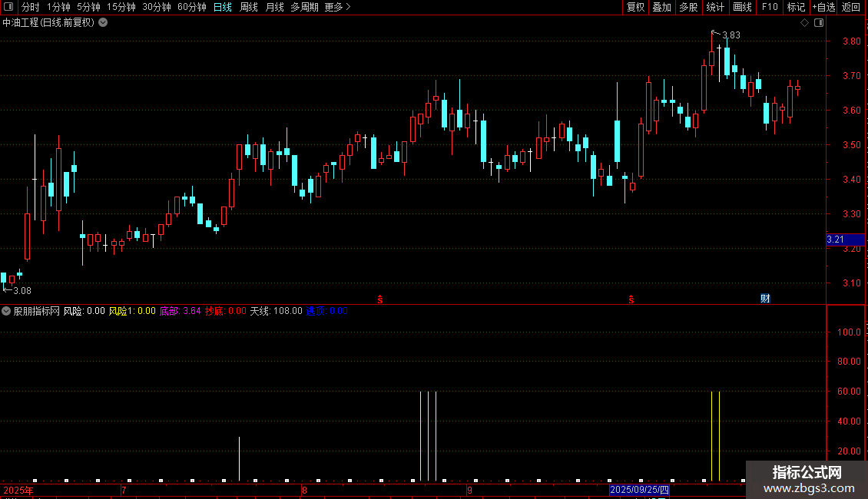Click the 风险1: 0.00 yellow indicator value
868x499 pixels.
132,311
